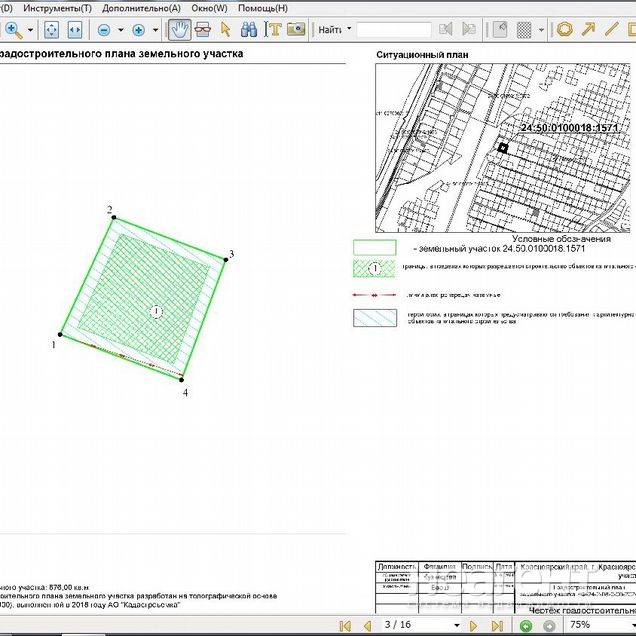This screenshot has height=636, width=636.
Task: Select the Hand pan tool
Action: pyautogui.click(x=180, y=30)
